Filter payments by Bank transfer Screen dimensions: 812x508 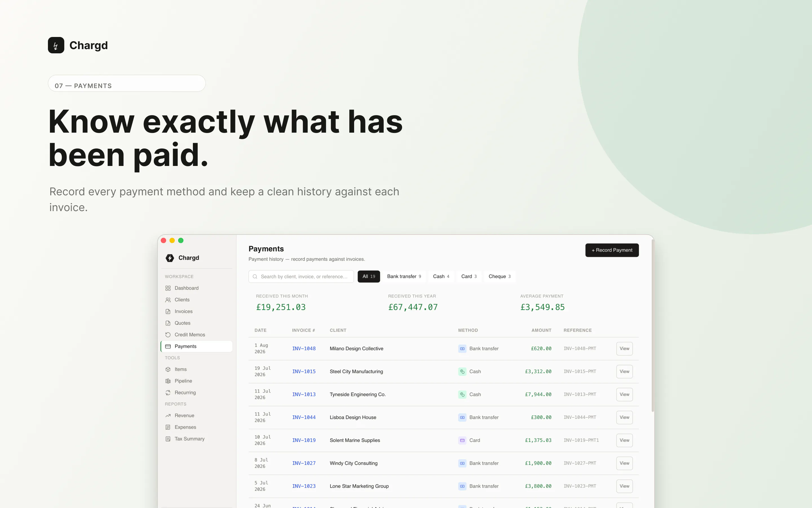(404, 277)
